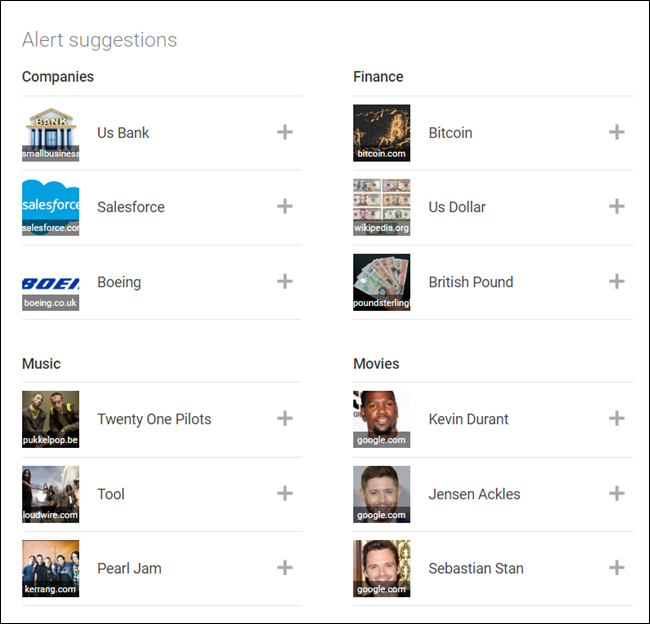Viewport: 650px width, 624px height.
Task: Click the Bitcoin thumbnail image
Action: pyautogui.click(x=381, y=132)
